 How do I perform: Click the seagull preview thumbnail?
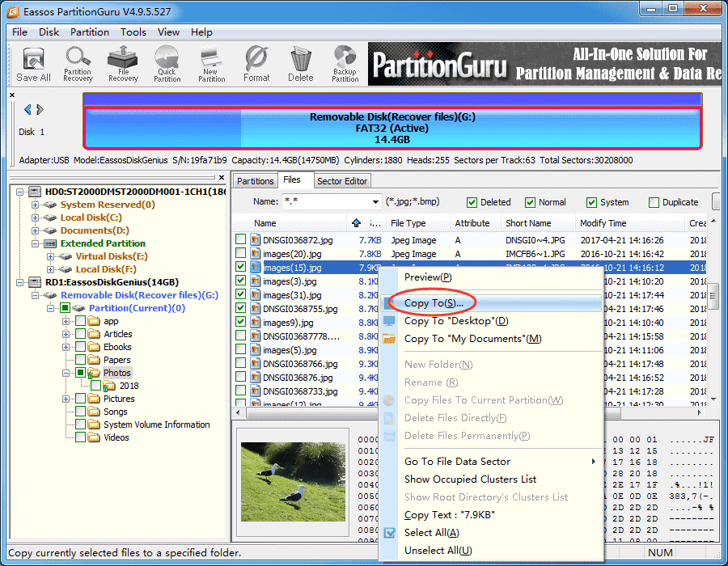pyautogui.click(x=293, y=482)
